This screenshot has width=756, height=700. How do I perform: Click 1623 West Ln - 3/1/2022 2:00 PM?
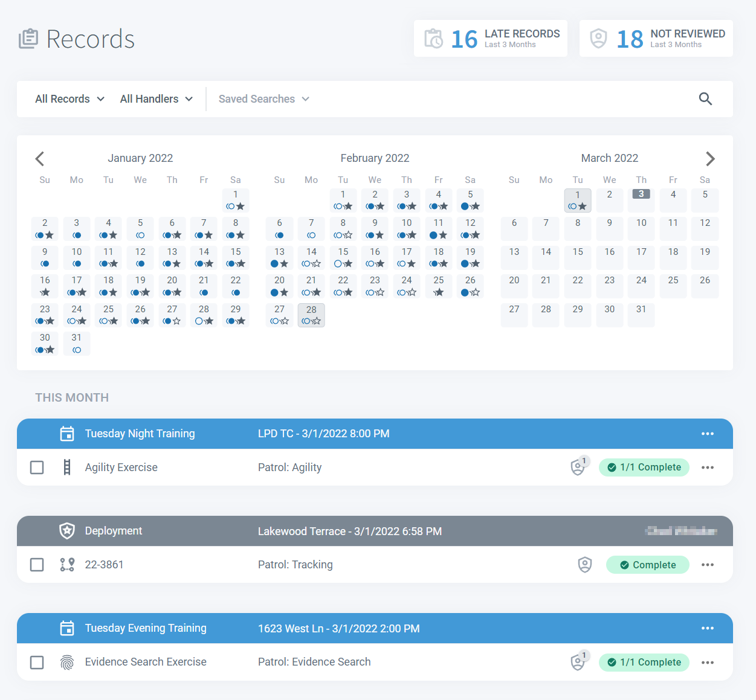pyautogui.click(x=339, y=629)
